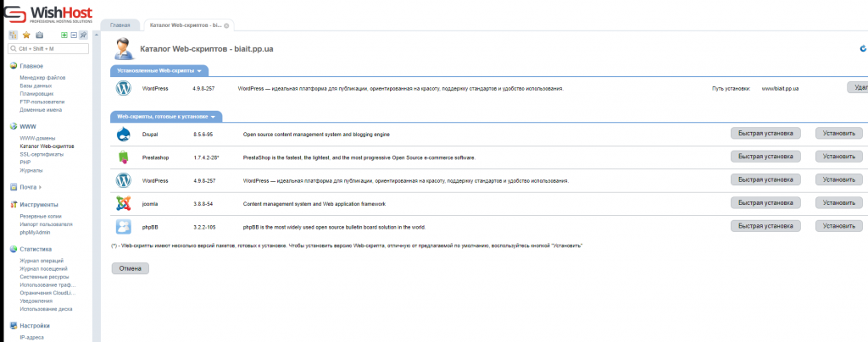The height and width of the screenshot is (342, 868).
Task: Click Быстрая установка for Drupal
Action: click(765, 133)
